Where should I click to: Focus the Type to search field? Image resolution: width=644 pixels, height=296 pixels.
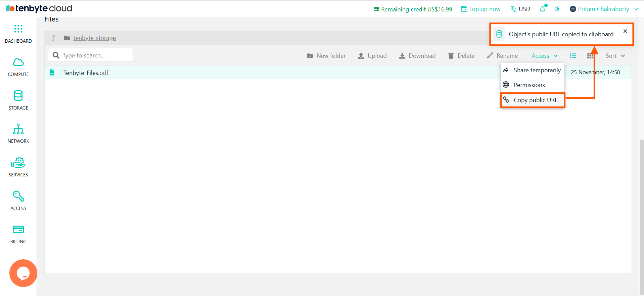[91, 55]
